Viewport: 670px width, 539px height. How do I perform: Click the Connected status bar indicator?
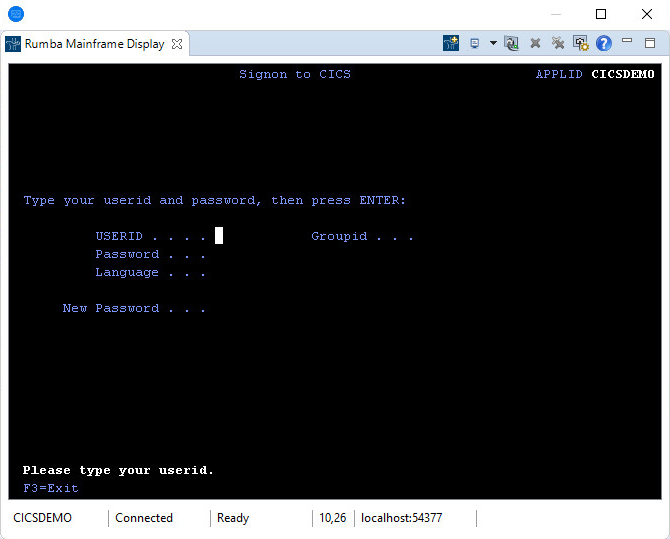(x=144, y=518)
